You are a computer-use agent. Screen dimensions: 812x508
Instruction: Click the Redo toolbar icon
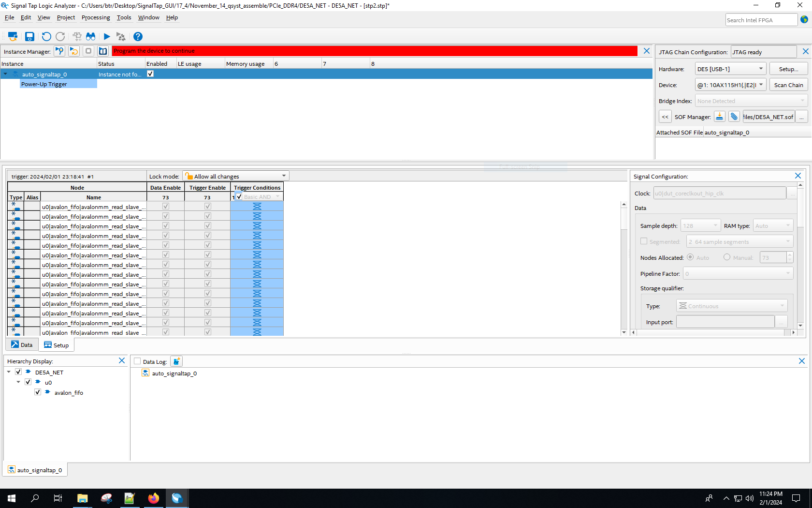[60, 36]
